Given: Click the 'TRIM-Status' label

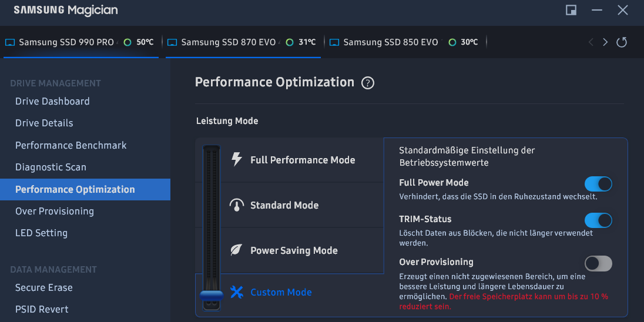Looking at the screenshot, I should pos(425,219).
